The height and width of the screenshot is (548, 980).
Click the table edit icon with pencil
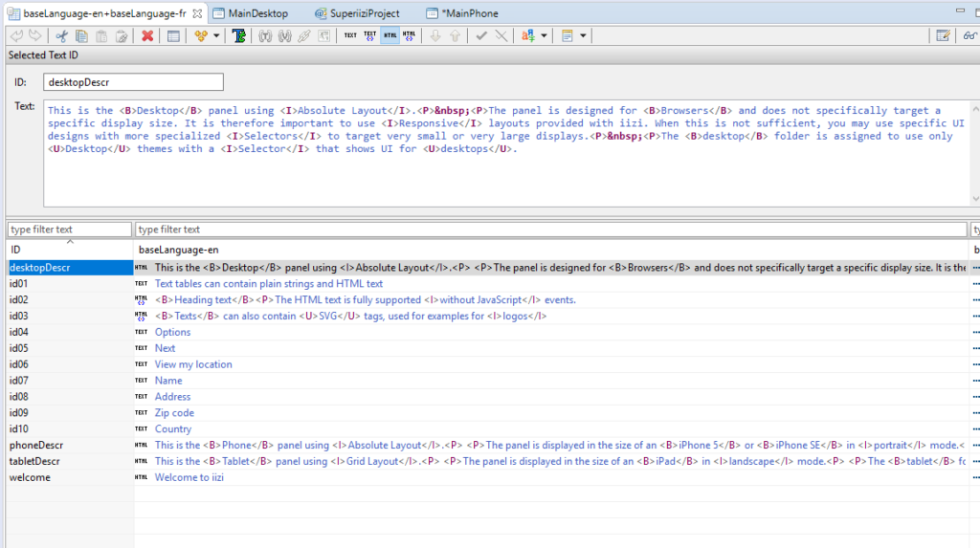pyautogui.click(x=943, y=36)
